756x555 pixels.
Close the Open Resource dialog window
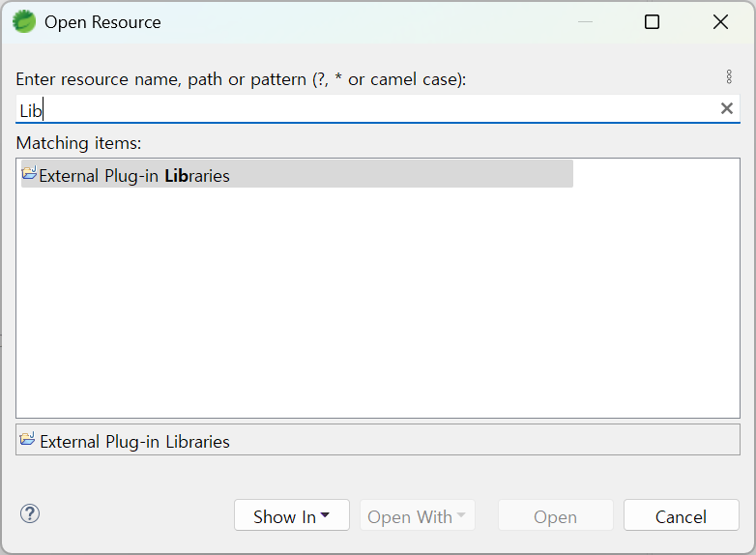(720, 21)
